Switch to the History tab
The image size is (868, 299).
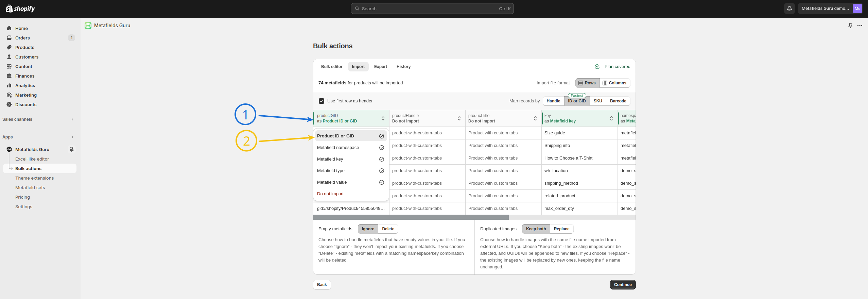(403, 67)
